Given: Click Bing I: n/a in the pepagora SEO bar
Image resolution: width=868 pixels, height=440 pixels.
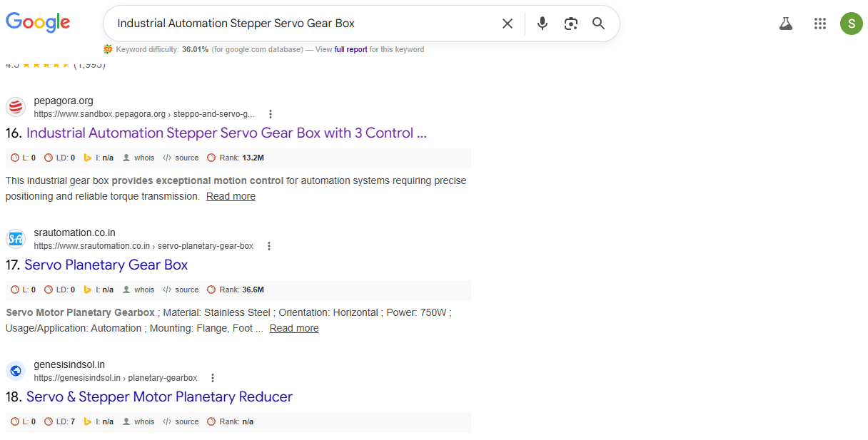Looking at the screenshot, I should [x=99, y=158].
